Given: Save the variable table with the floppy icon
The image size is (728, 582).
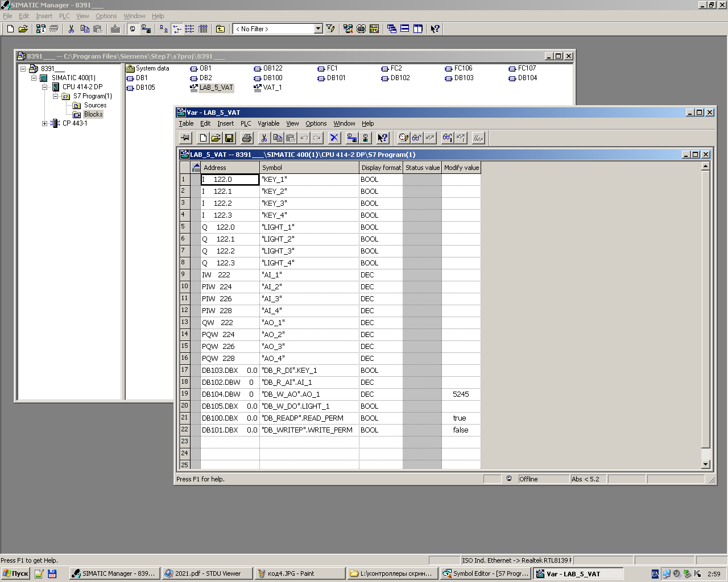Looking at the screenshot, I should tap(229, 138).
